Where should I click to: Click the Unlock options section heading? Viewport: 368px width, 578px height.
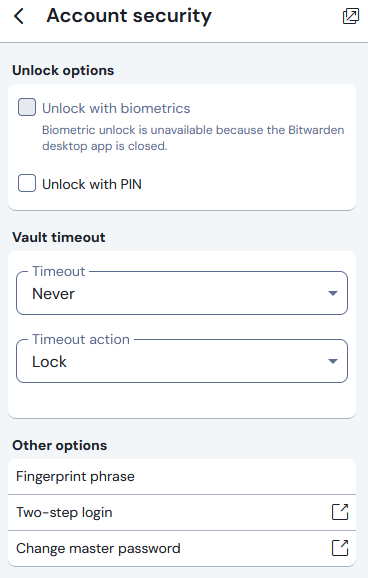(63, 70)
